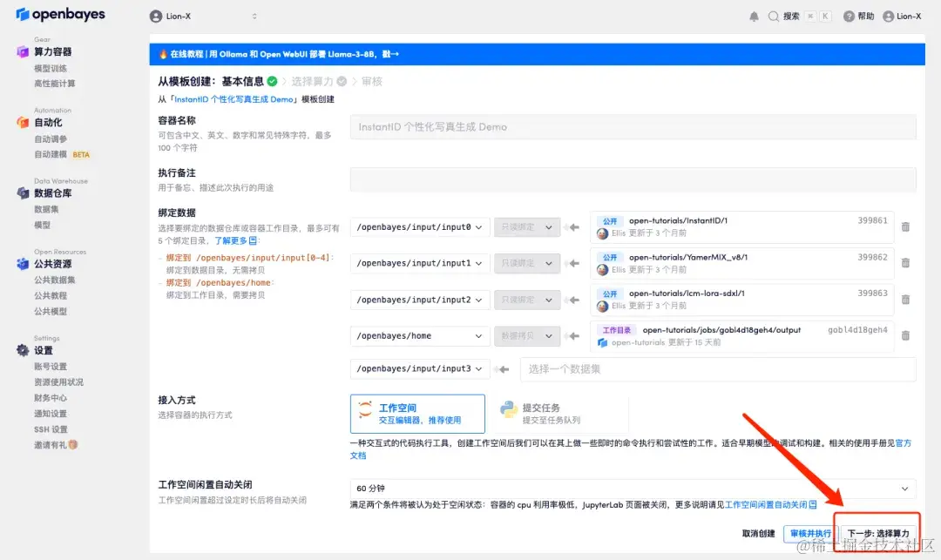The height and width of the screenshot is (560, 941).
Task: Click the 取消创建 button
Action: point(759,533)
